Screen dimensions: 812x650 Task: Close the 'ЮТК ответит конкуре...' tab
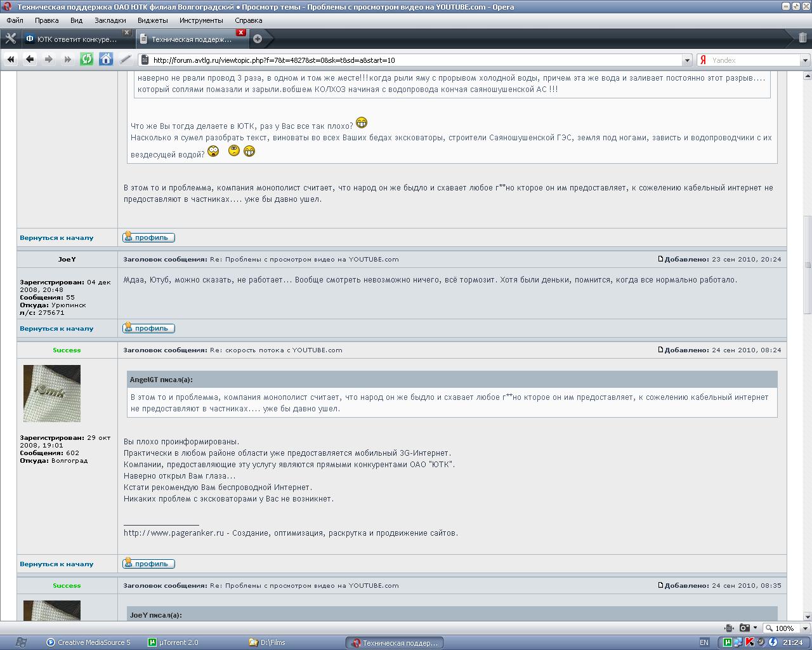point(126,32)
